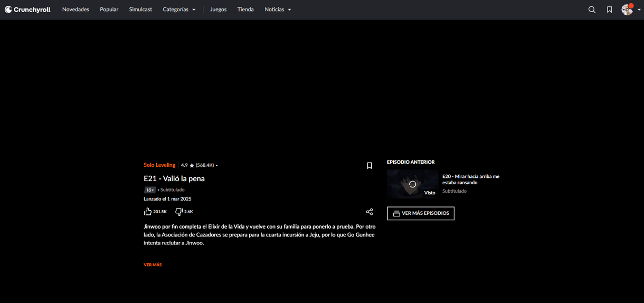Like the episode with thumbs up
Viewport: 644px width, 303px height.
click(148, 212)
